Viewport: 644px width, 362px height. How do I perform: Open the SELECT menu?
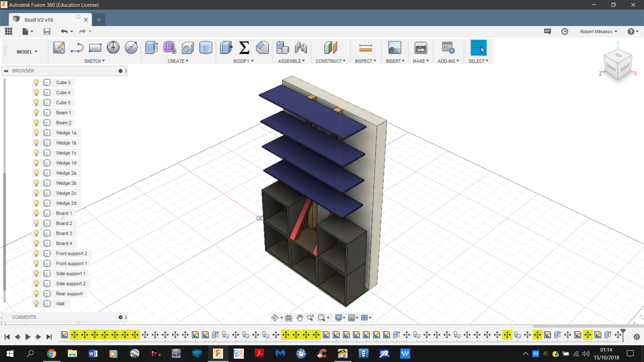478,61
